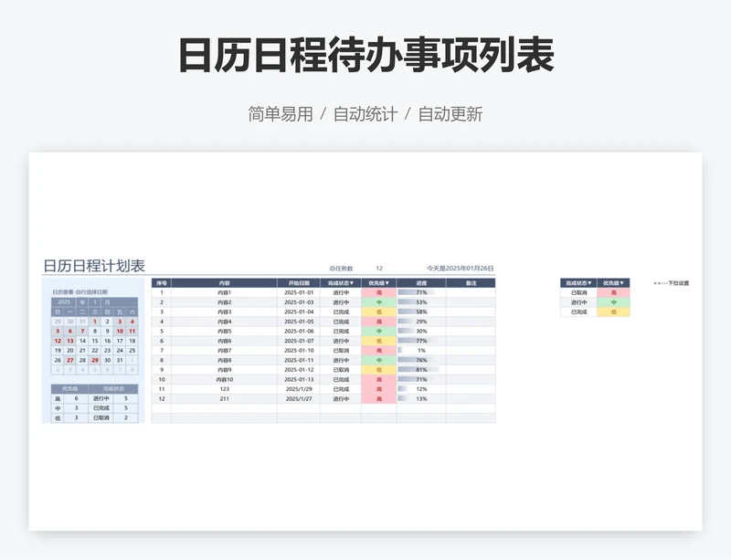Open the 完成状态 filter in main table header
This screenshot has height=560, width=731.
tap(340, 283)
